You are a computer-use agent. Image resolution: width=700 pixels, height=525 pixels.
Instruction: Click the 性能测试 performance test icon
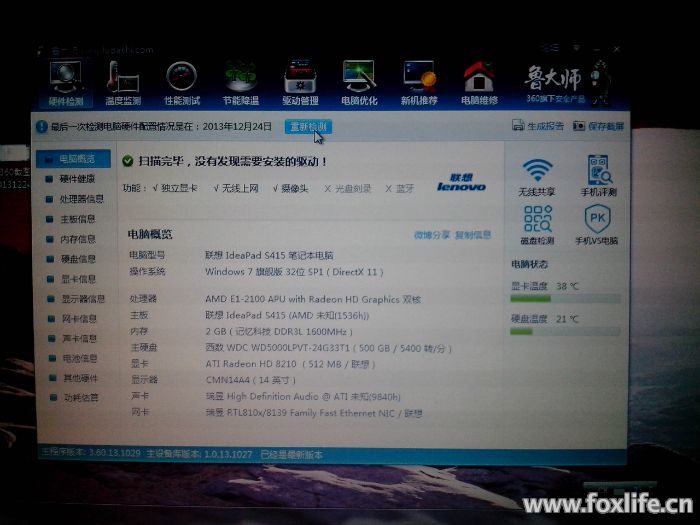[x=181, y=83]
